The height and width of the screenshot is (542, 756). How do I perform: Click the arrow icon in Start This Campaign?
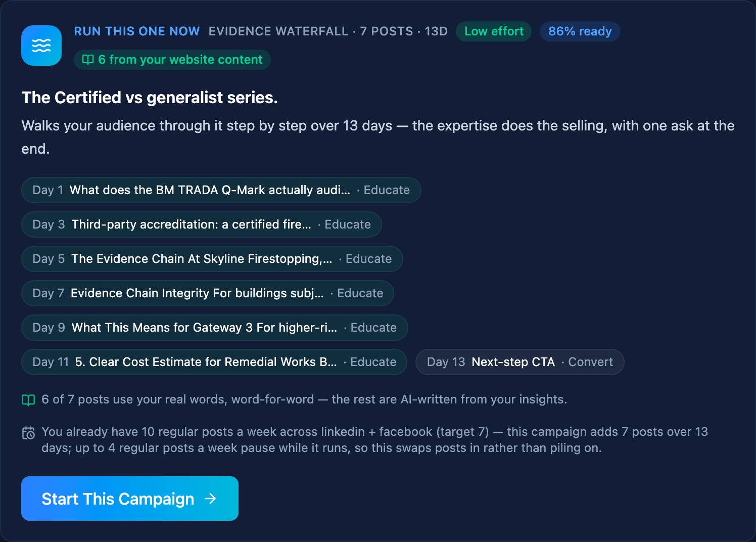pos(211,499)
